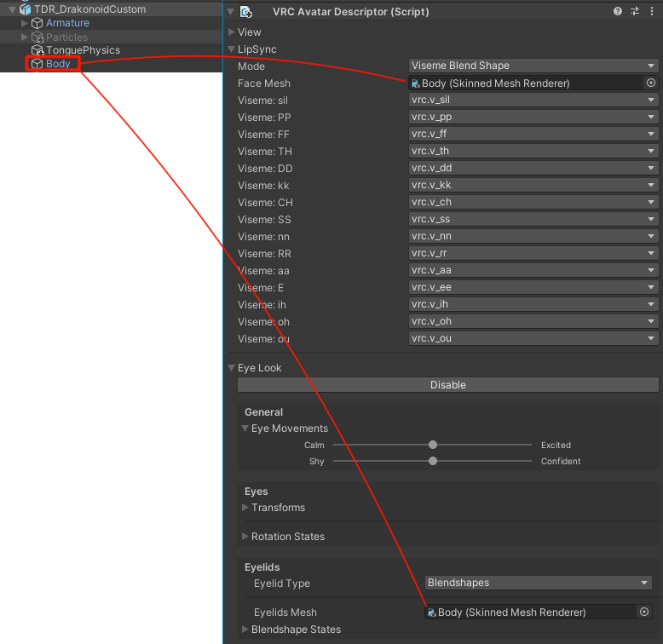Screen dimensions: 663x644
Task: Click Skinned Mesh Renderer icon in Eyelids Mesh
Action: click(432, 612)
